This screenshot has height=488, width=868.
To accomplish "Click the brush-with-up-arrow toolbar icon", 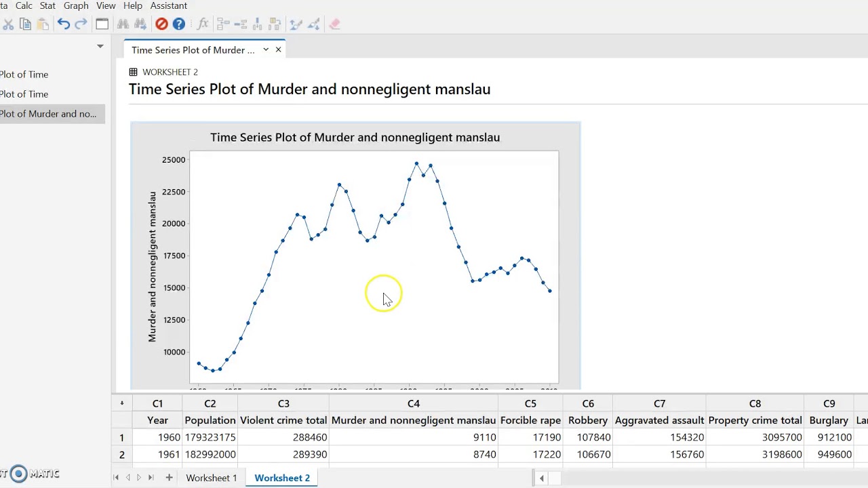I will point(296,24).
